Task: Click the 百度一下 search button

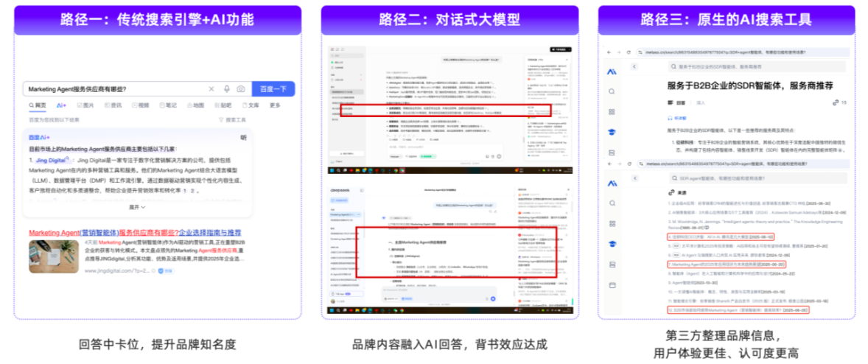Action: pos(273,89)
